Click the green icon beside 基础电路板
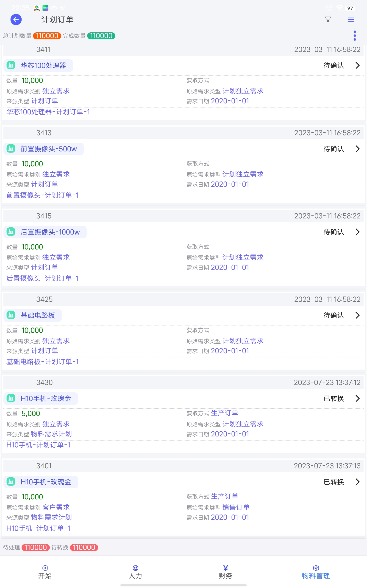The height and width of the screenshot is (588, 367). [11, 315]
